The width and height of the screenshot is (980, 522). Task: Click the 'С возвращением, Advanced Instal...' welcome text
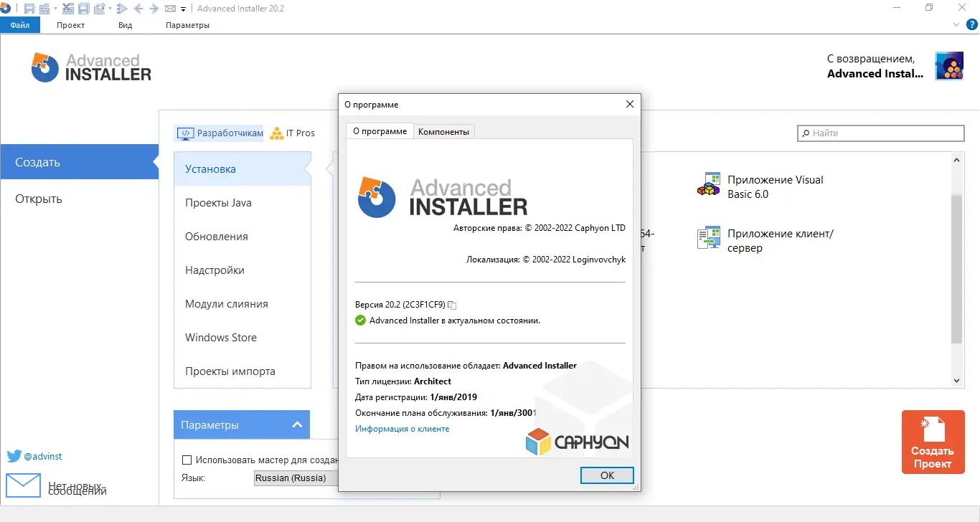click(x=875, y=66)
